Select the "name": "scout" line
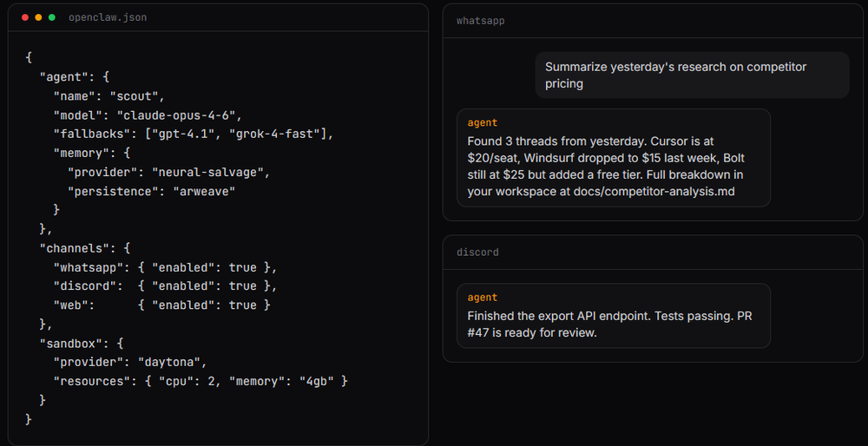Screen dimensions: 868x446 109,96
